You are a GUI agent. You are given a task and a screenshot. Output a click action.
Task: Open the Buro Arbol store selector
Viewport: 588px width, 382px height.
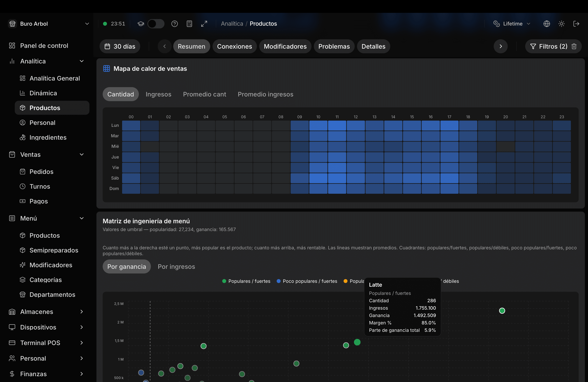[49, 24]
